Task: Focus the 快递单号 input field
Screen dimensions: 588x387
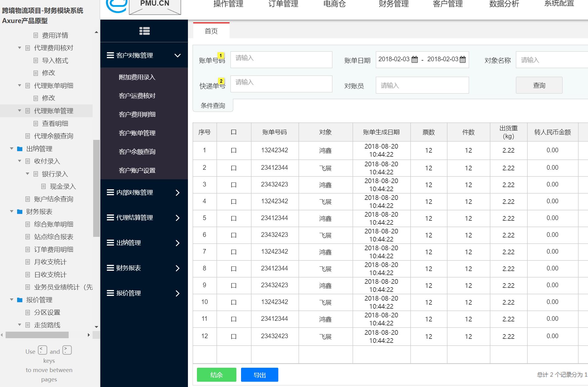Action: point(281,84)
